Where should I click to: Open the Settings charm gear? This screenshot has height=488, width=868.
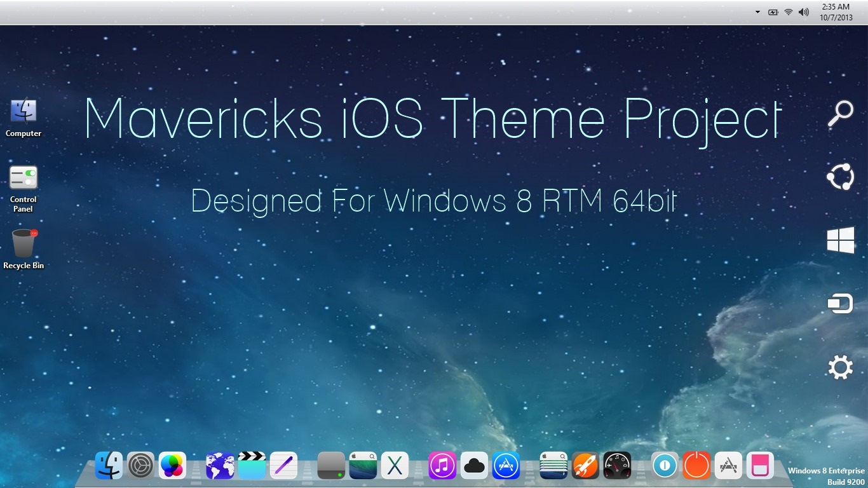click(840, 367)
